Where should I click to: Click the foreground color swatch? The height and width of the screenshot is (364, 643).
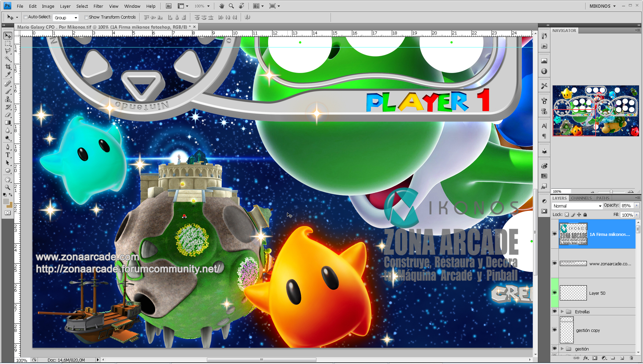pos(6,201)
